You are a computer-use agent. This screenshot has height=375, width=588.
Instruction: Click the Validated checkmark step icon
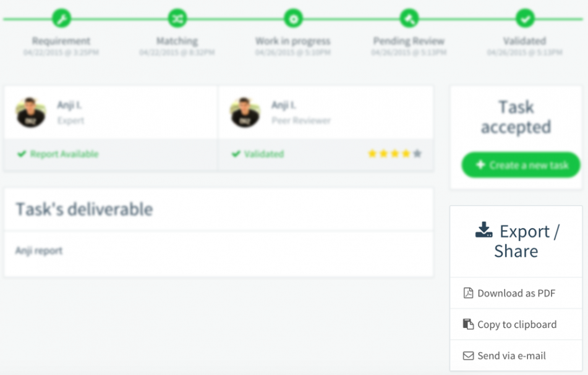pyautogui.click(x=525, y=19)
